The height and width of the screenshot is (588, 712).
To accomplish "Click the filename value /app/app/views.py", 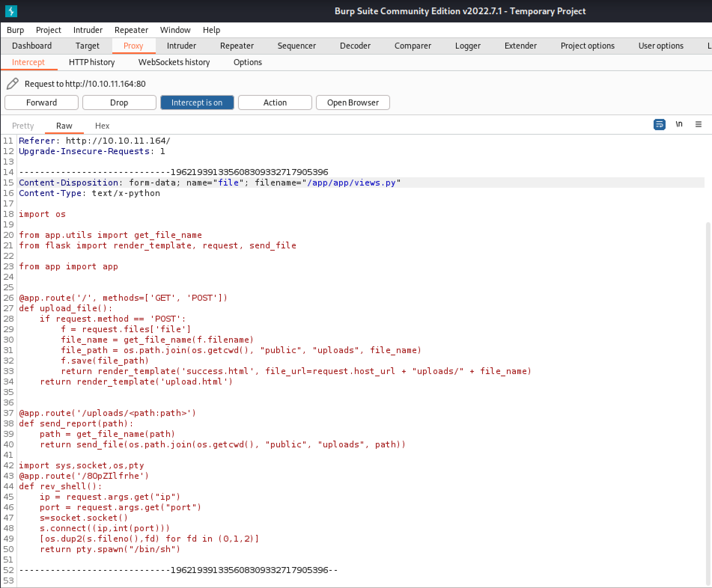I will (351, 183).
